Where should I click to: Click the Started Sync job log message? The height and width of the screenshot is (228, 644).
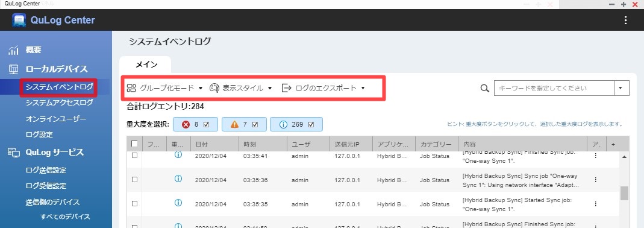coord(517,204)
